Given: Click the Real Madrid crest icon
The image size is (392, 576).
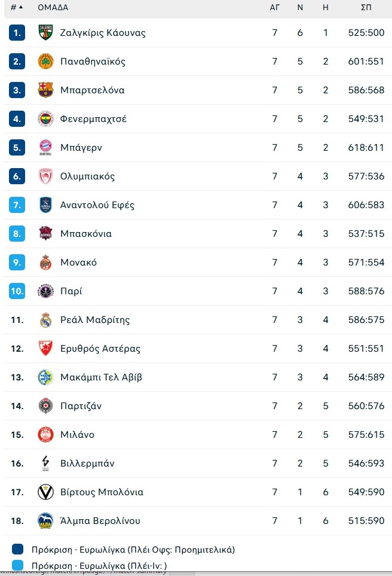Looking at the screenshot, I should (x=45, y=319).
